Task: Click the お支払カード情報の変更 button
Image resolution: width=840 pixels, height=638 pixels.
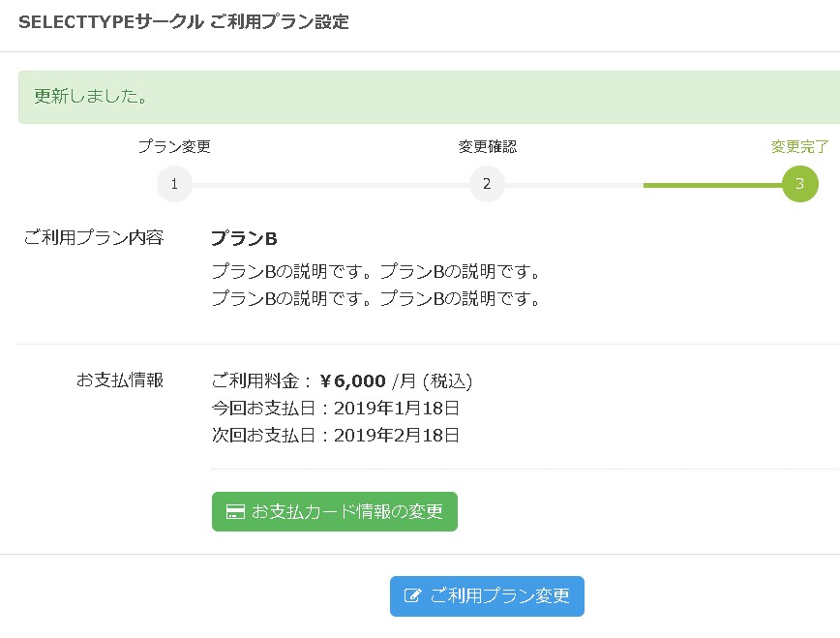Action: pos(334,512)
